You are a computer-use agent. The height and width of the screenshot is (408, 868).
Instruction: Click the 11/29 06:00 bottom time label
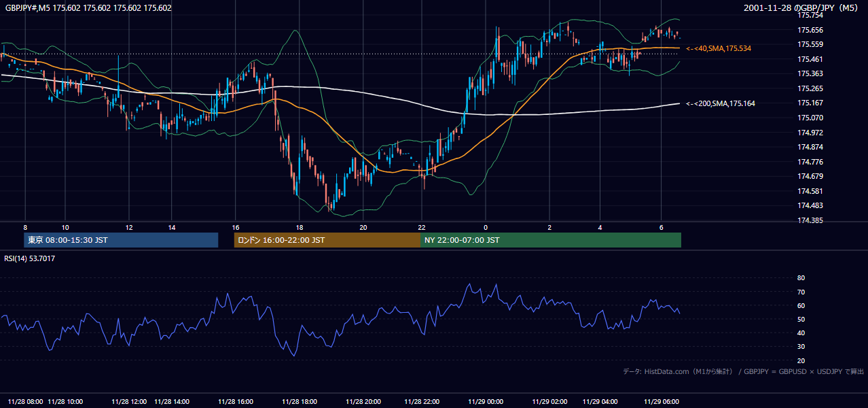point(662,402)
